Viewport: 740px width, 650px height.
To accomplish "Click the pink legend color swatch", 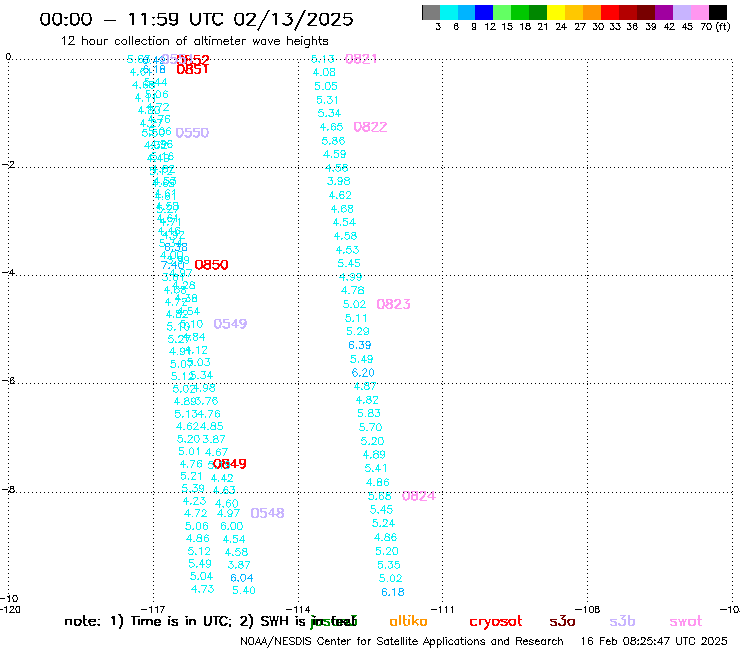I will click(700, 12).
